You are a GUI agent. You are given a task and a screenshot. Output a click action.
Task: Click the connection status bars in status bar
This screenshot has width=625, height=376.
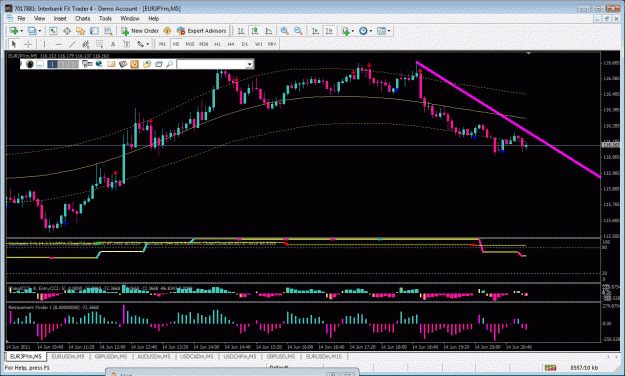550,368
